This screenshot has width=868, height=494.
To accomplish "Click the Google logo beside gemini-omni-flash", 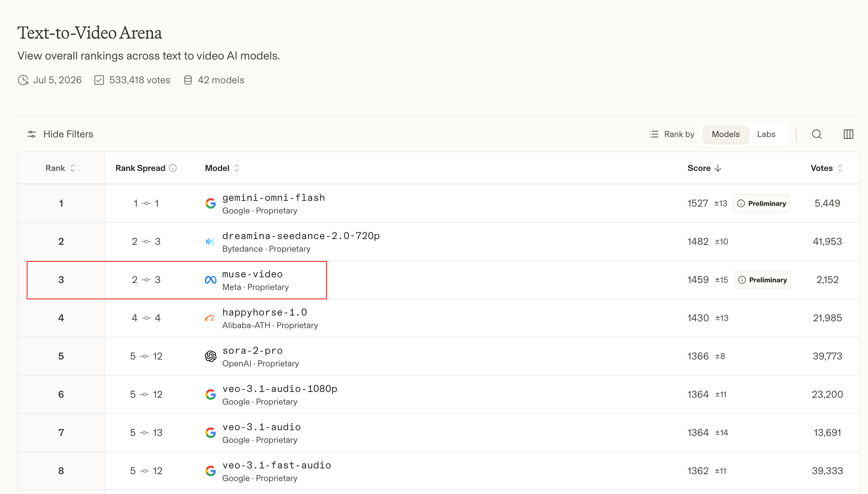I will pyautogui.click(x=211, y=203).
